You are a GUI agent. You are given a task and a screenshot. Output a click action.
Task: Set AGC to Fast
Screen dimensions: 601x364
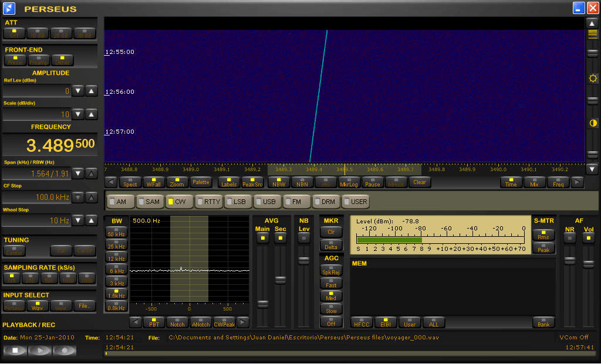[331, 283]
